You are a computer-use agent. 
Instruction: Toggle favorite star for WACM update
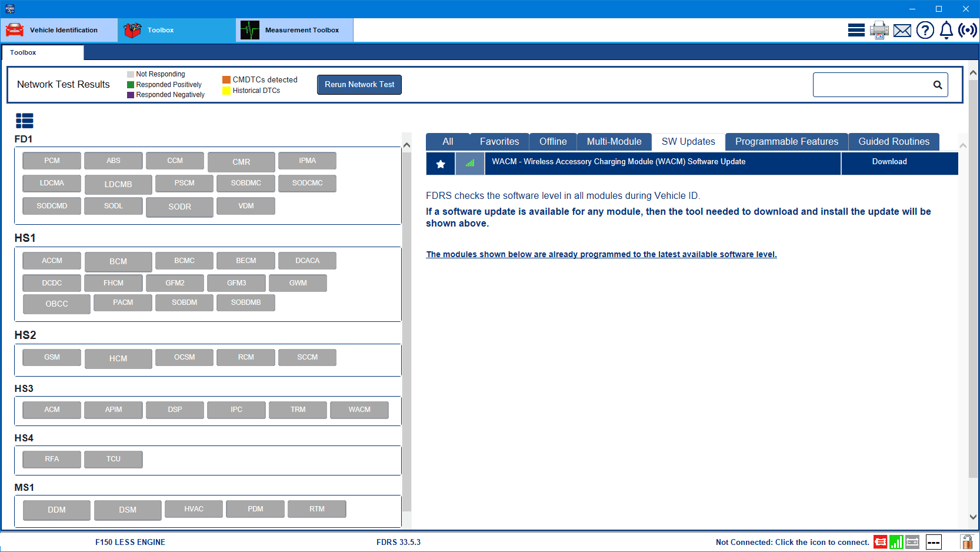(x=441, y=164)
